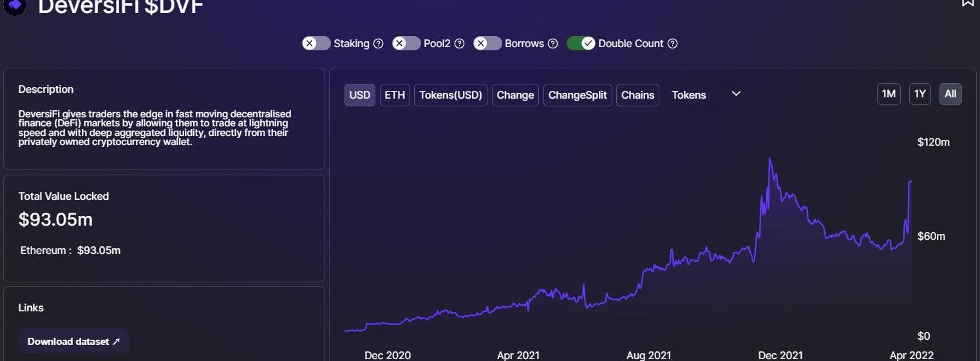The image size is (980, 361).
Task: Click the Total Value Locked heading
Action: pyautogui.click(x=64, y=196)
